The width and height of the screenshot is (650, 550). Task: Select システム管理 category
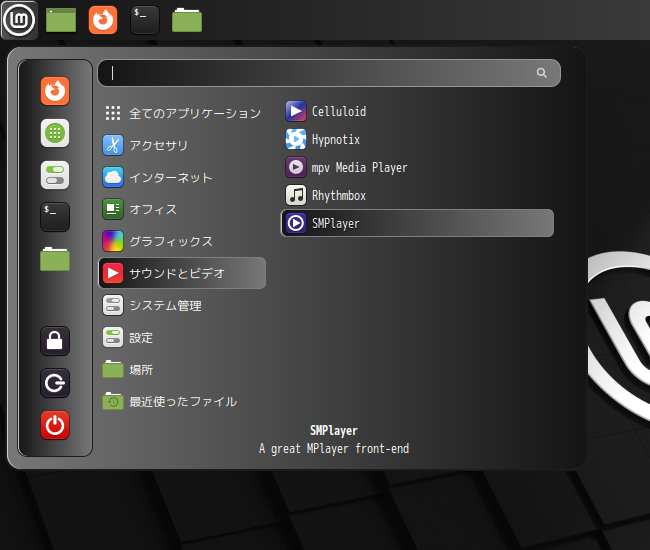pyautogui.click(x=182, y=305)
